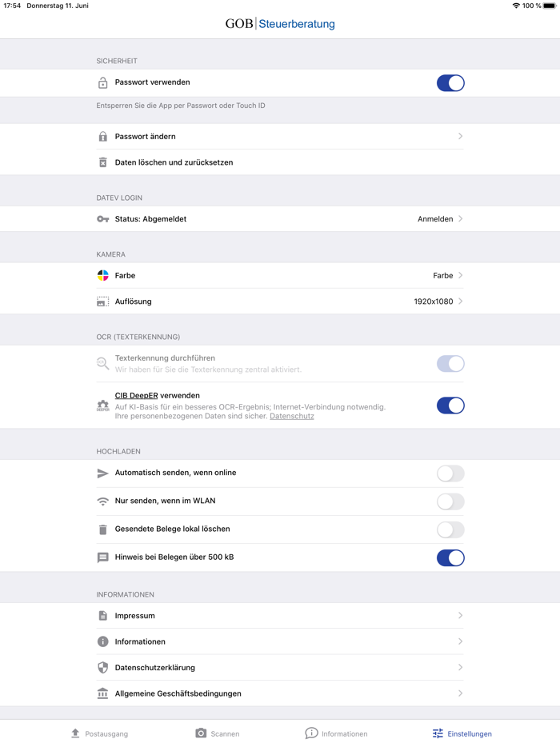Enable Nur senden, wenn im WLAN
560x747 pixels.
click(450, 501)
